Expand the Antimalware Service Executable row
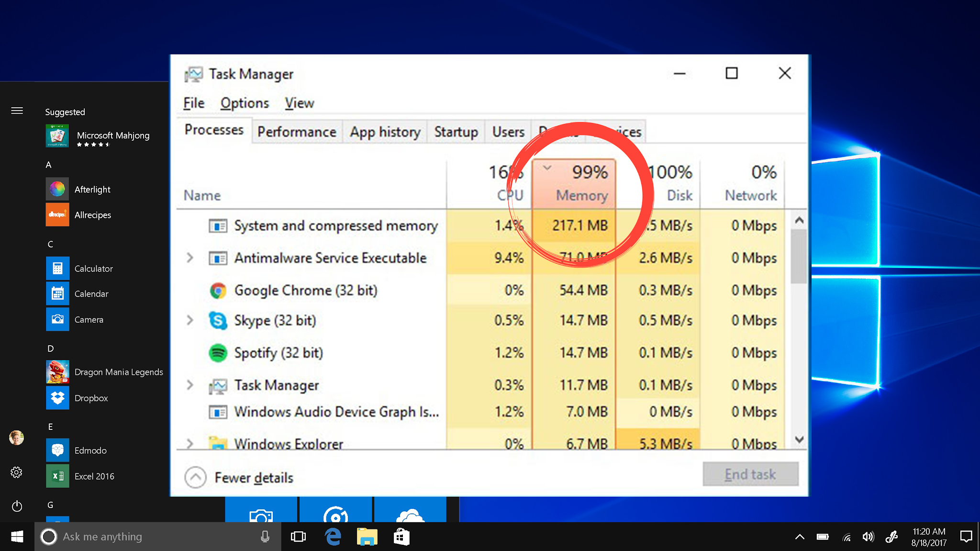 (190, 258)
